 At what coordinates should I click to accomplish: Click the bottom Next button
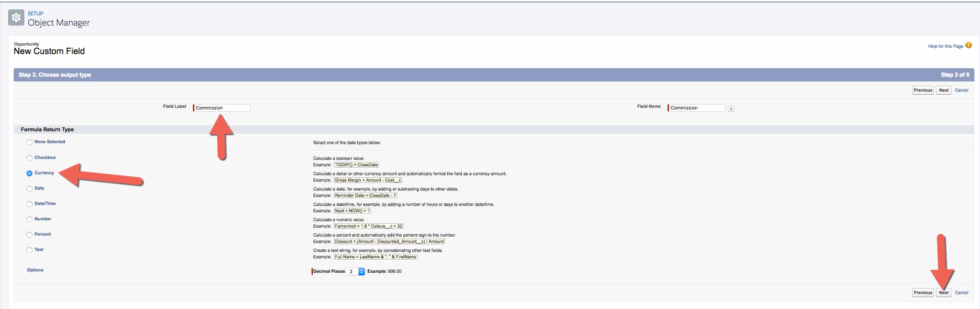pos(943,293)
